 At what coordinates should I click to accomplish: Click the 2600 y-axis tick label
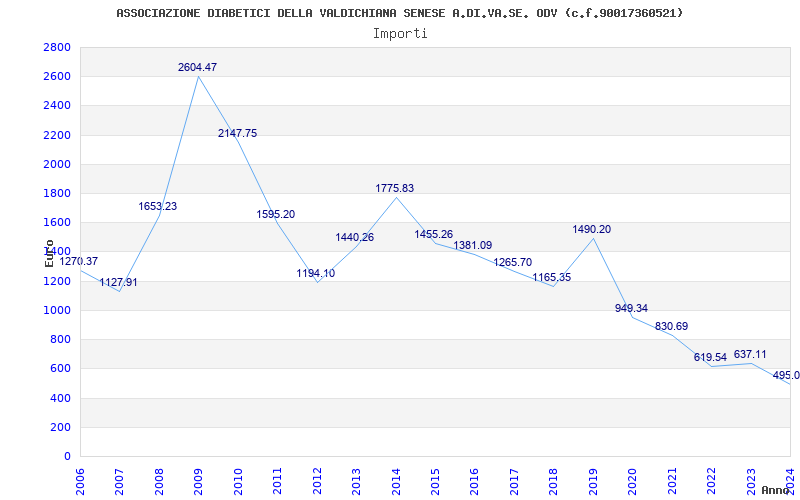(57, 77)
